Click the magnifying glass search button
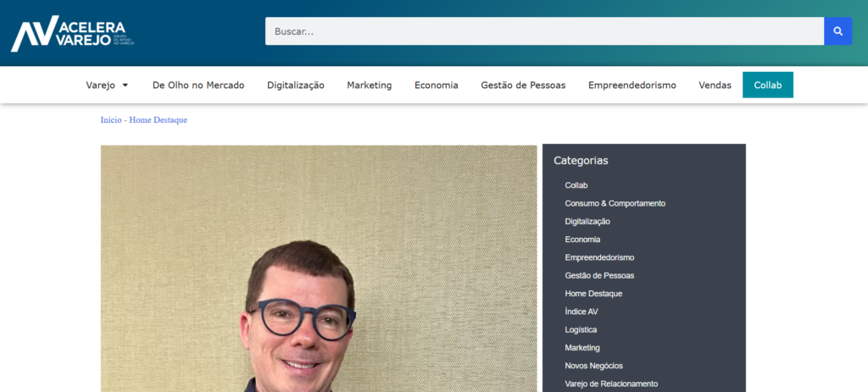The width and height of the screenshot is (868, 392). point(837,31)
